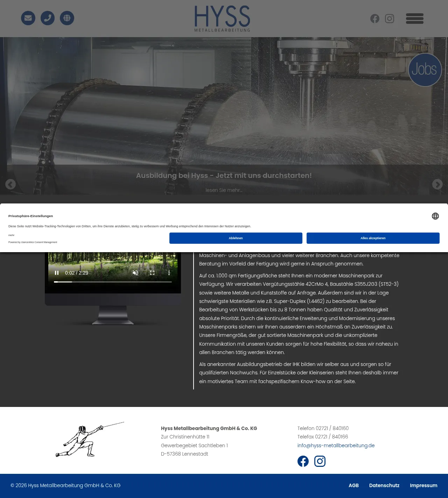Screen dimensions: 448x498
Task: Open video more options menu
Action: pos(169,273)
